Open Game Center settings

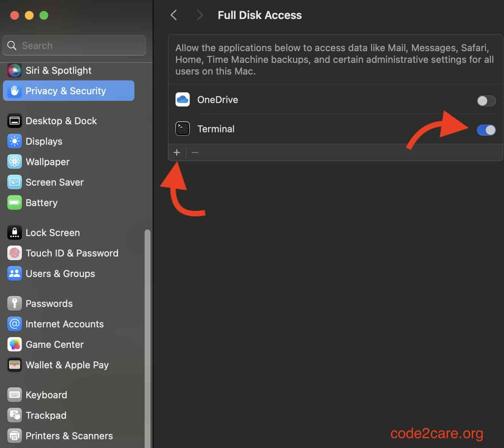[54, 344]
